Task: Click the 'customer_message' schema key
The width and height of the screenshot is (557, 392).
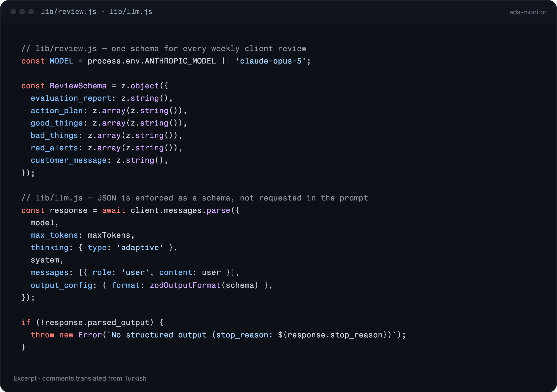Action: coord(69,160)
